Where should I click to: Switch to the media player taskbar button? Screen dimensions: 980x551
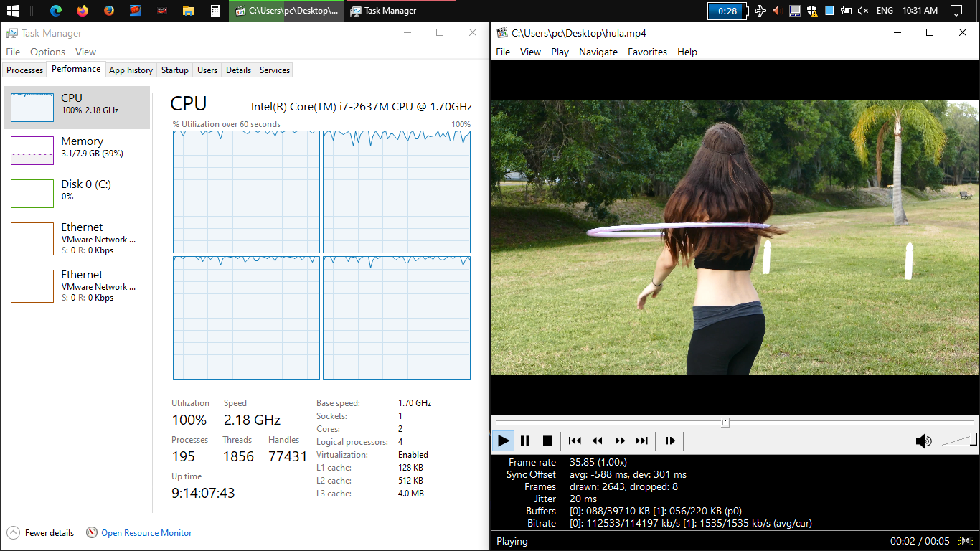[x=286, y=11]
